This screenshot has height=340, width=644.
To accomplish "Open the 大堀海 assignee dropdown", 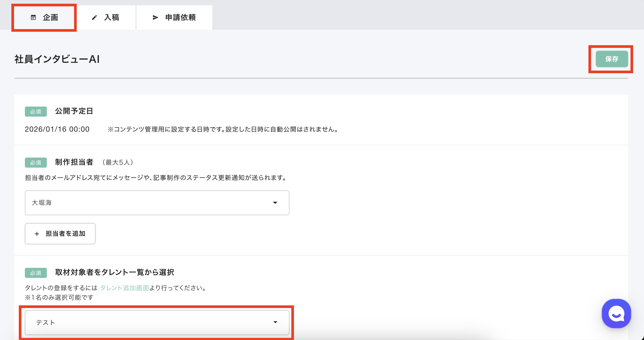I will (x=157, y=203).
